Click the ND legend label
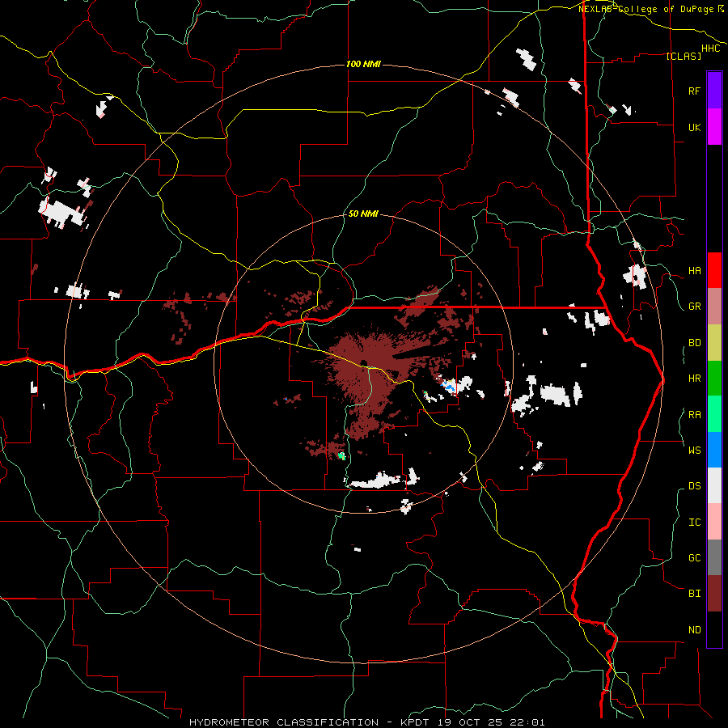Image resolution: width=728 pixels, height=728 pixels. pos(694,630)
